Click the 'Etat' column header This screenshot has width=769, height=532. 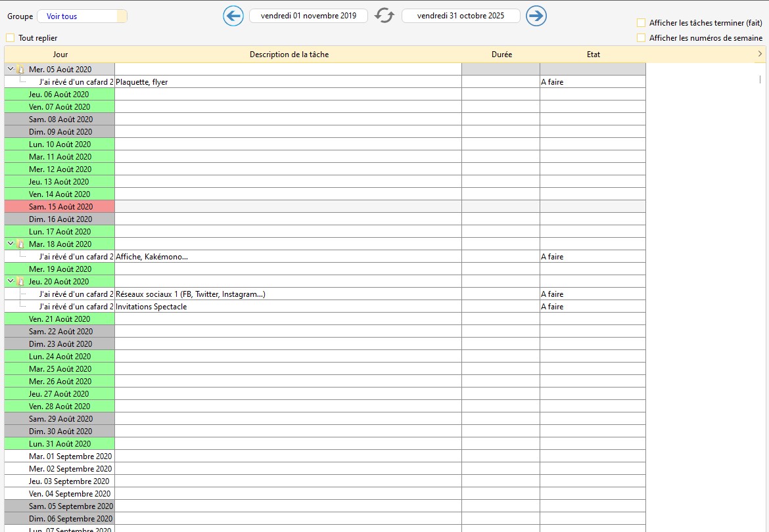pyautogui.click(x=593, y=55)
